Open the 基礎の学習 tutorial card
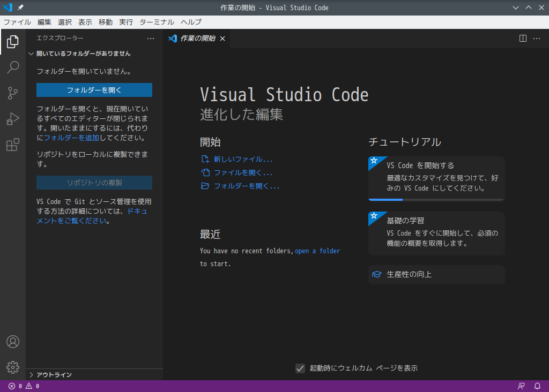 [436, 233]
